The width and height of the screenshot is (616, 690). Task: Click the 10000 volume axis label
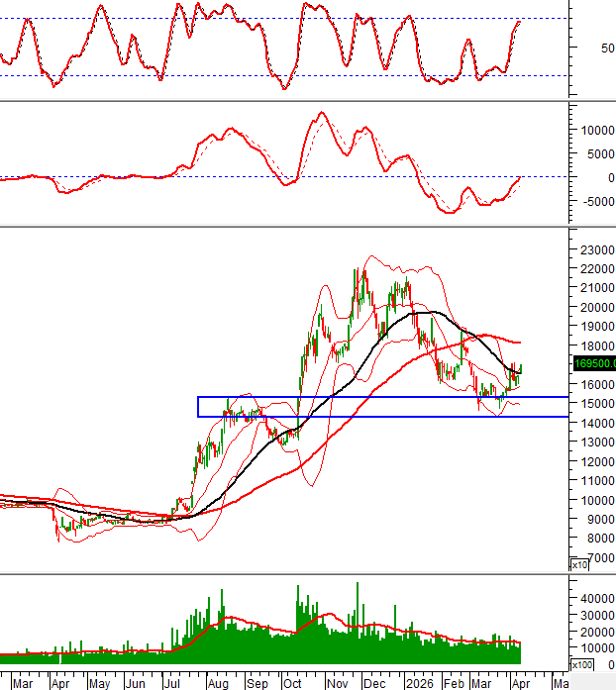click(x=596, y=647)
